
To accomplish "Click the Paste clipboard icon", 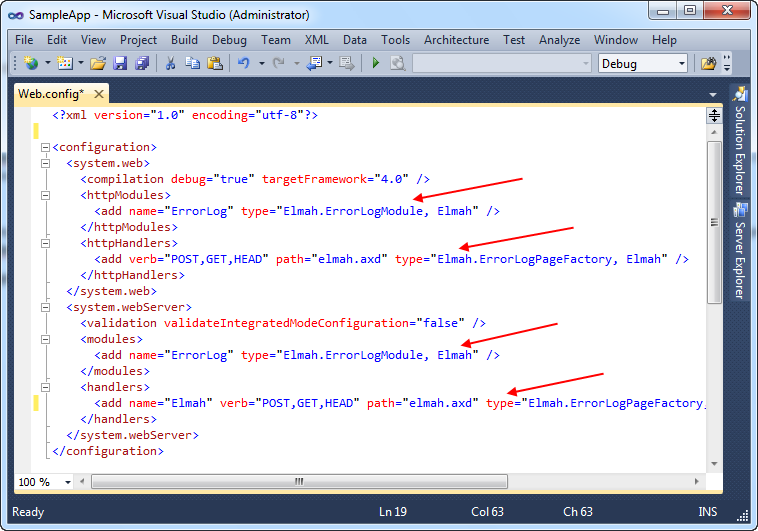I will coord(215,63).
